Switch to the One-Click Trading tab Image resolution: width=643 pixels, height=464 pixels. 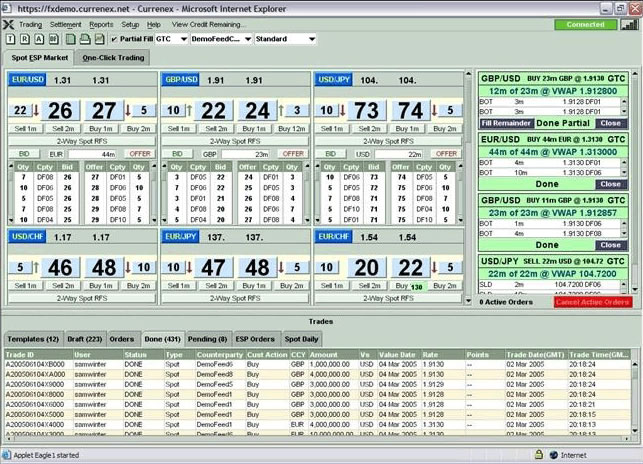113,58
